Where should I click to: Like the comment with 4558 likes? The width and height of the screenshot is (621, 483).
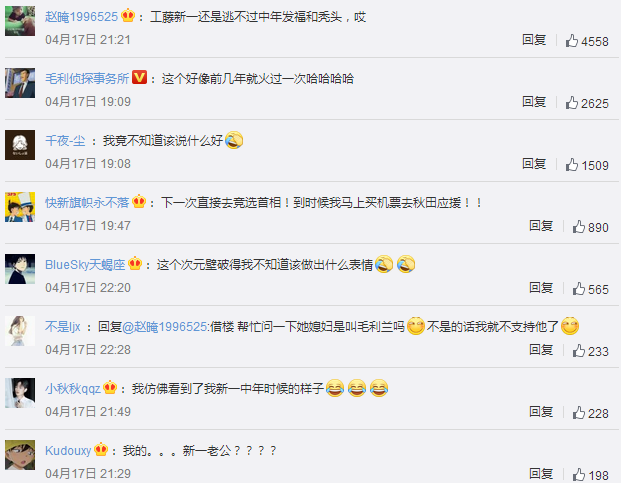point(571,41)
